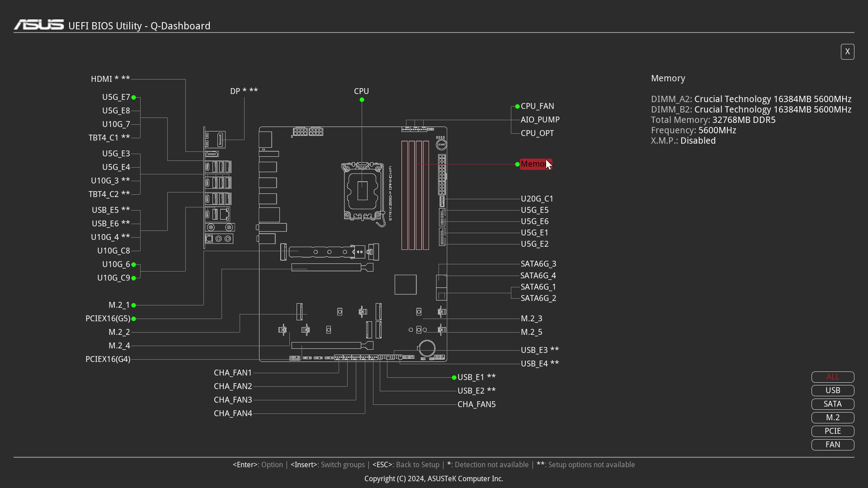The width and height of the screenshot is (868, 488).
Task: Select the U10G_C9 label
Action: pyautogui.click(x=113, y=278)
